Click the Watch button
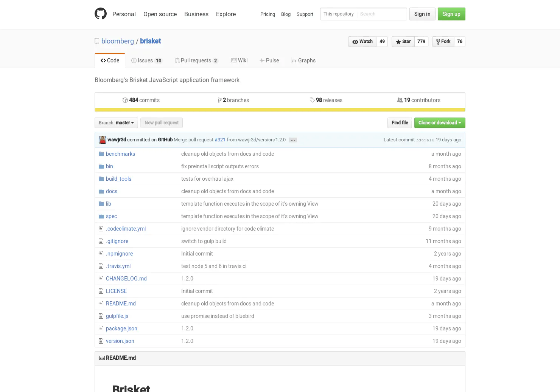560x392 pixels. (x=362, y=42)
